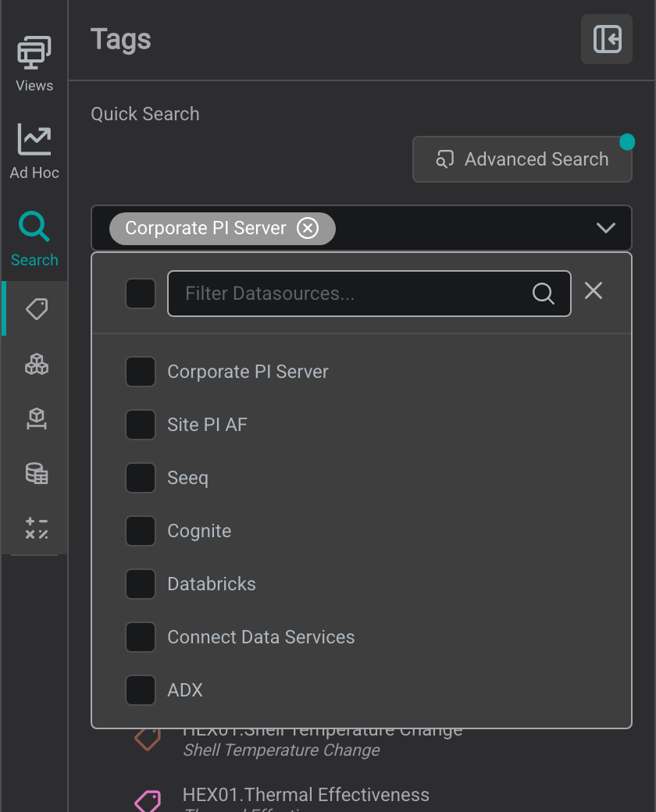The image size is (656, 812).
Task: Click the Tags panel title
Action: 121,39
